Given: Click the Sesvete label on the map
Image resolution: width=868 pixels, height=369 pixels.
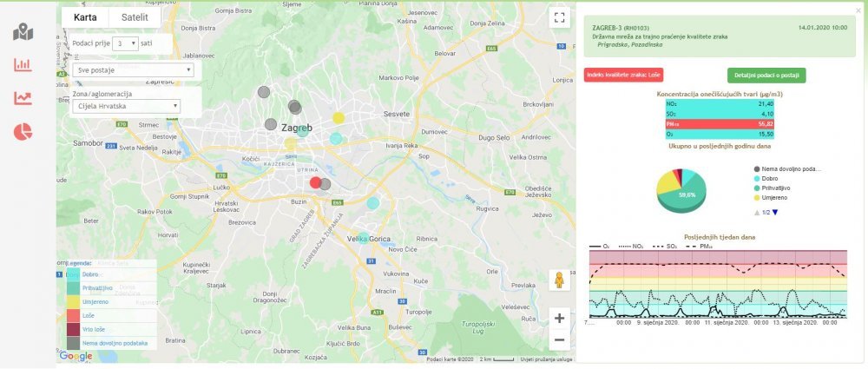Looking at the screenshot, I should click(x=397, y=114).
